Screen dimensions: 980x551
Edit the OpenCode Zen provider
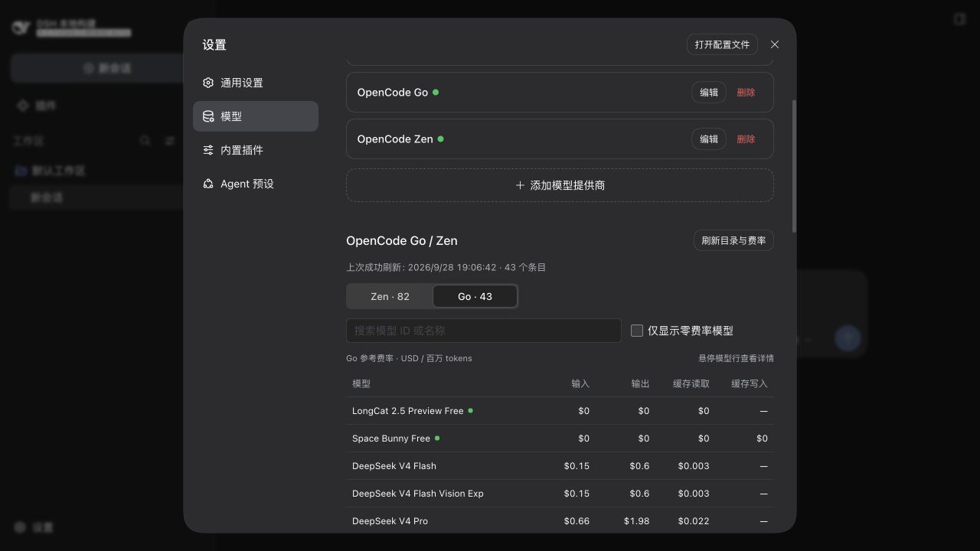[x=709, y=139]
